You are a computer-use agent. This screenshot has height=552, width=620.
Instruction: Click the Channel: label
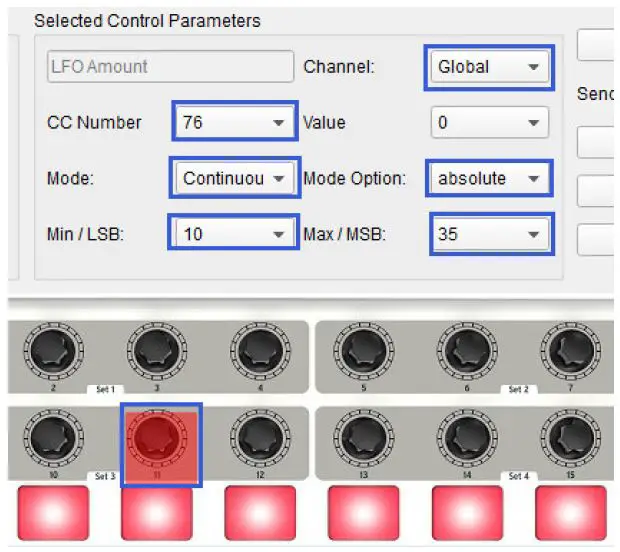pos(339,67)
